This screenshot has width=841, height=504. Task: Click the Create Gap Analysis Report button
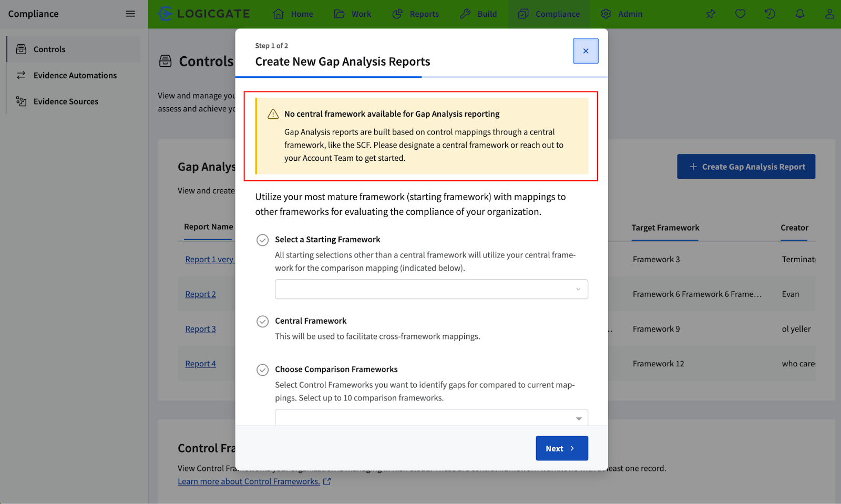pyautogui.click(x=746, y=167)
